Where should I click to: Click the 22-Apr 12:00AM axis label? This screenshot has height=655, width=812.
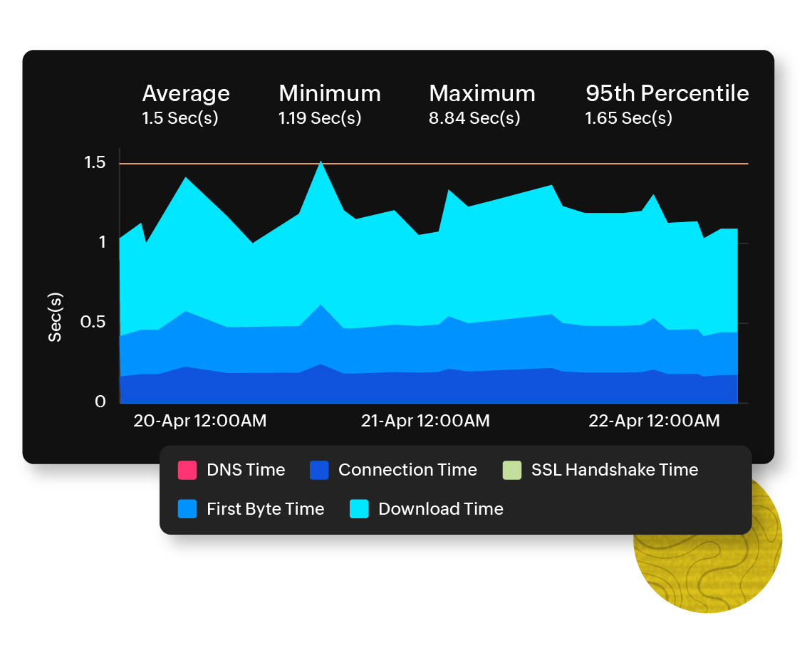click(654, 421)
